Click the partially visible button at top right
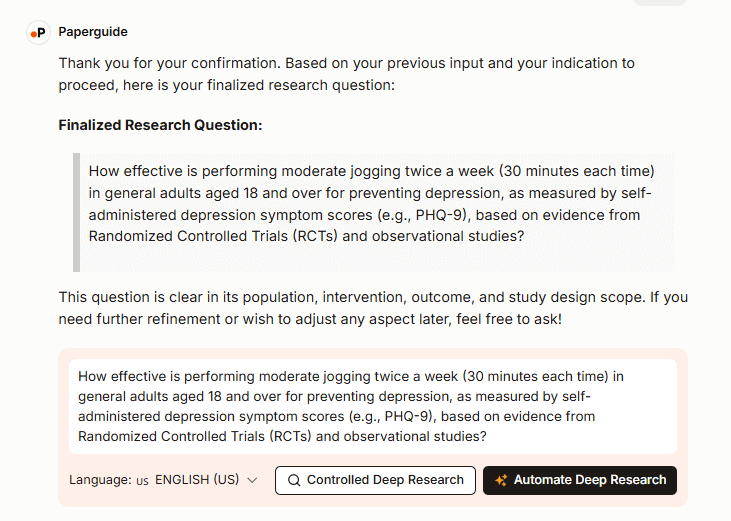Image resolution: width=731 pixels, height=521 pixels. click(x=659, y=2)
